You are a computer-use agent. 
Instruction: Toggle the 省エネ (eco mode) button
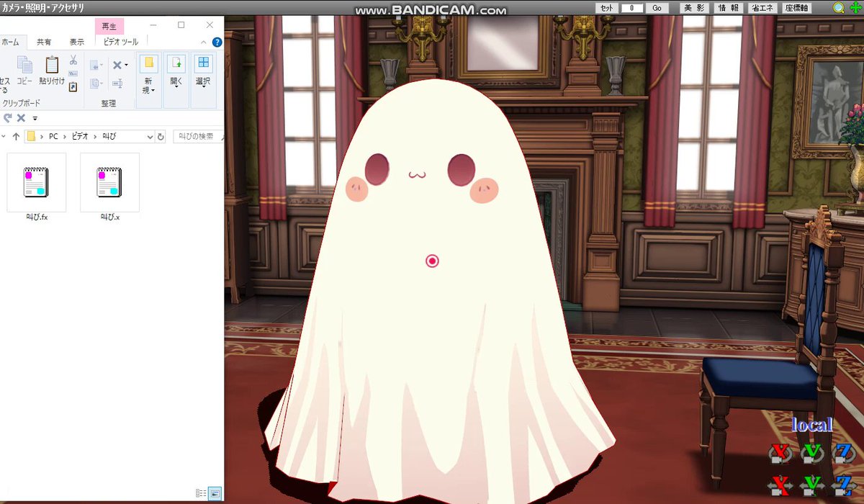(x=763, y=8)
